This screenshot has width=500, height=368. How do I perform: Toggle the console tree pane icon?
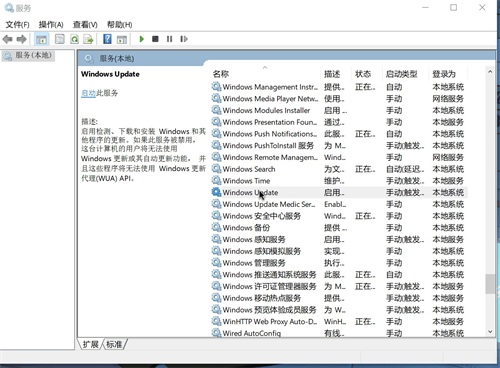pyautogui.click(x=41, y=39)
